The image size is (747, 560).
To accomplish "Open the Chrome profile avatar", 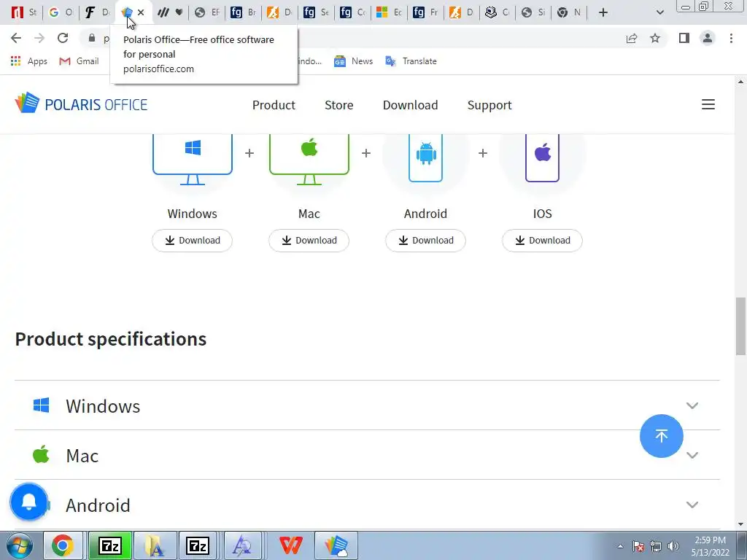I will tap(708, 38).
